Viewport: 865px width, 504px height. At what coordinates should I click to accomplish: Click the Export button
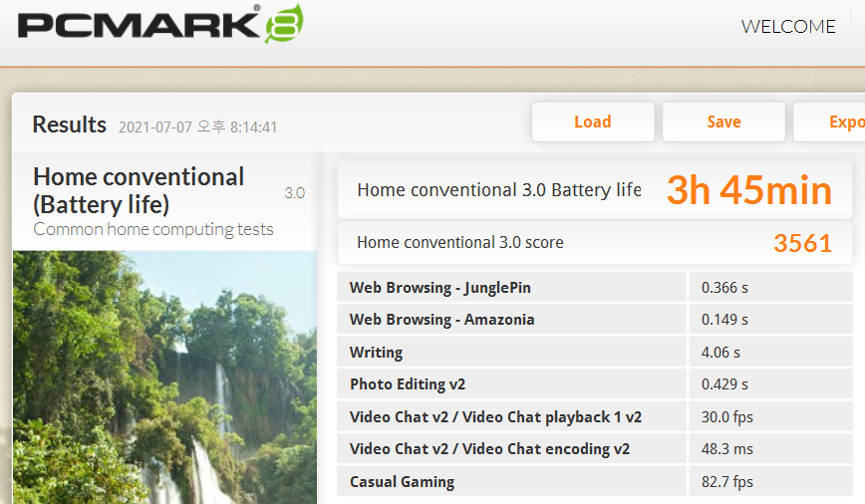pos(829,122)
